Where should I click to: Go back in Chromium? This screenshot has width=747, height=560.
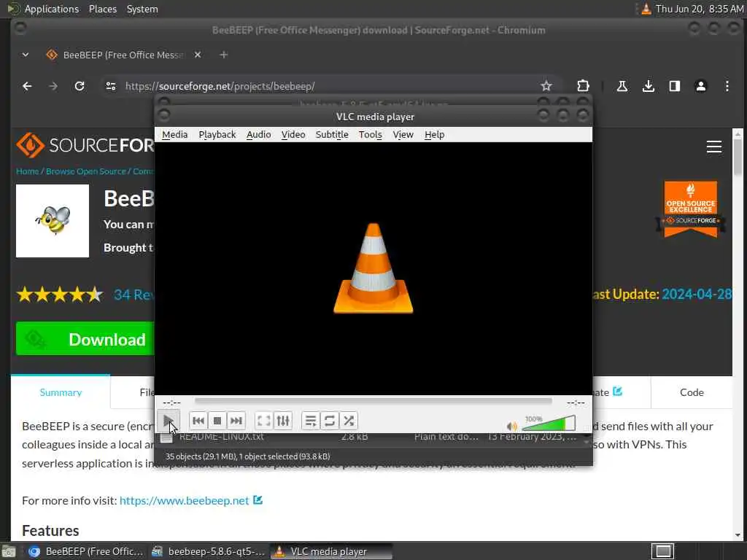[27, 86]
